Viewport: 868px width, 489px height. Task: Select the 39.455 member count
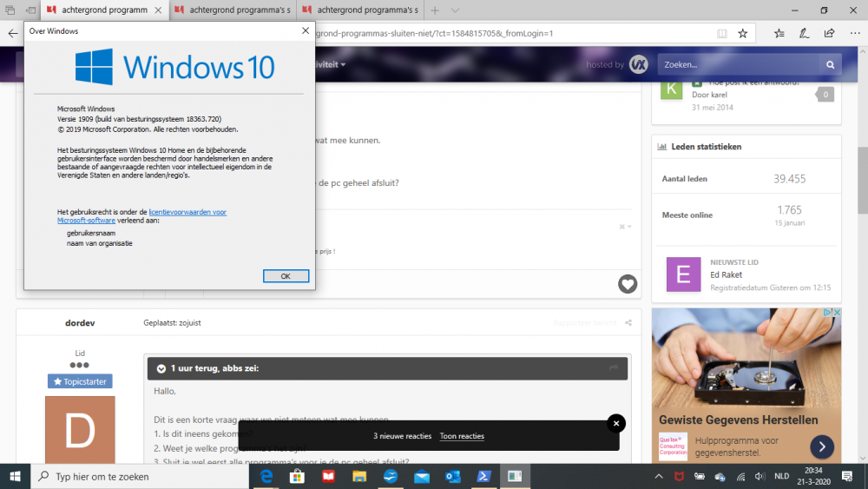[789, 179]
